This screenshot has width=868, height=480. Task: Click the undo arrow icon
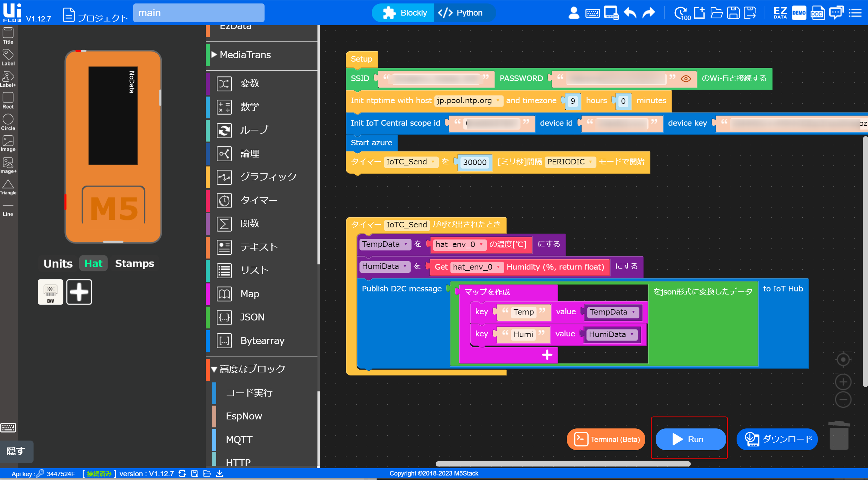click(630, 13)
